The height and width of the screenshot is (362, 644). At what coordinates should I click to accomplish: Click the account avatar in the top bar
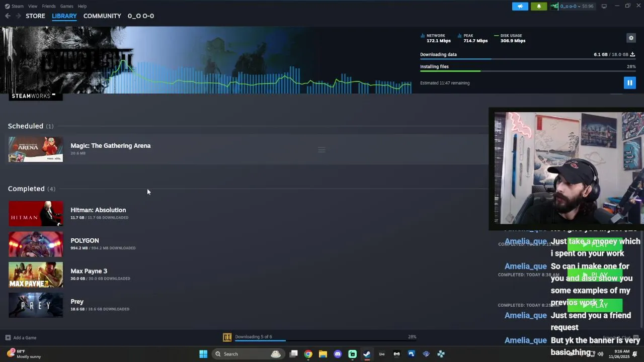pyautogui.click(x=554, y=6)
